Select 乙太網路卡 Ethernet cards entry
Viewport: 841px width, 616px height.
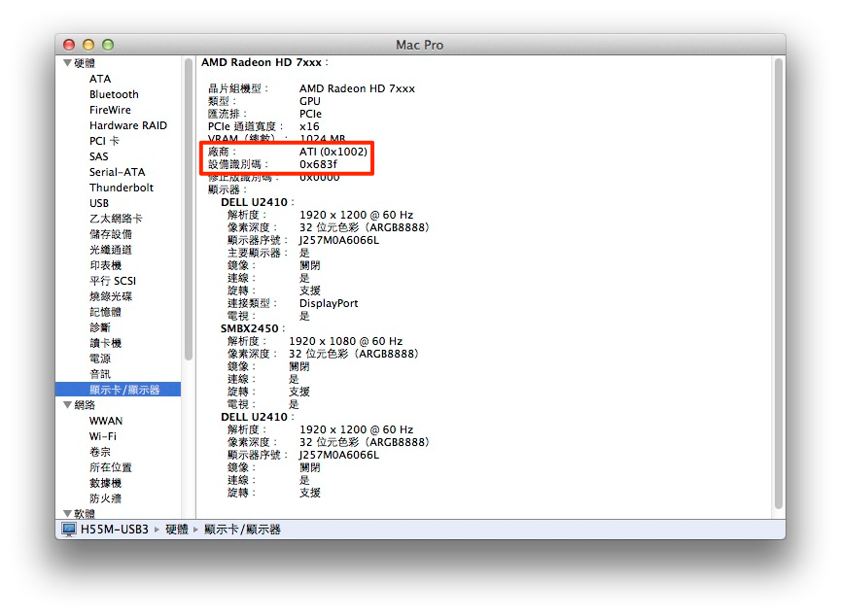(x=116, y=219)
